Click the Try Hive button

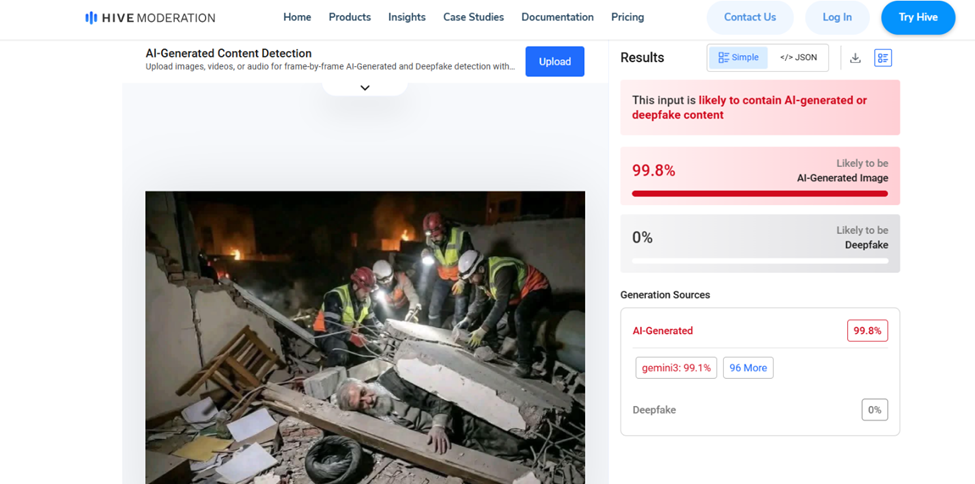coord(918,17)
